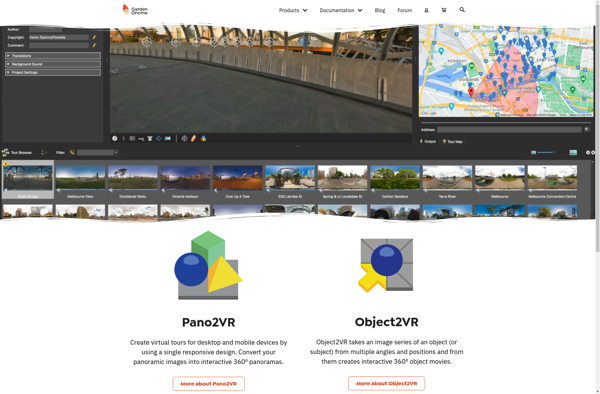Open the Forum link
The image size is (600, 394).
[x=404, y=10]
